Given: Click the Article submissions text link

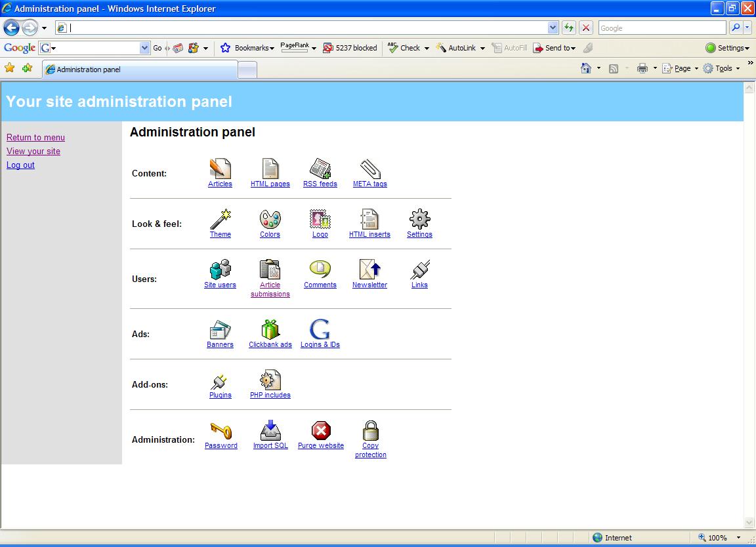Looking at the screenshot, I should tap(270, 290).
